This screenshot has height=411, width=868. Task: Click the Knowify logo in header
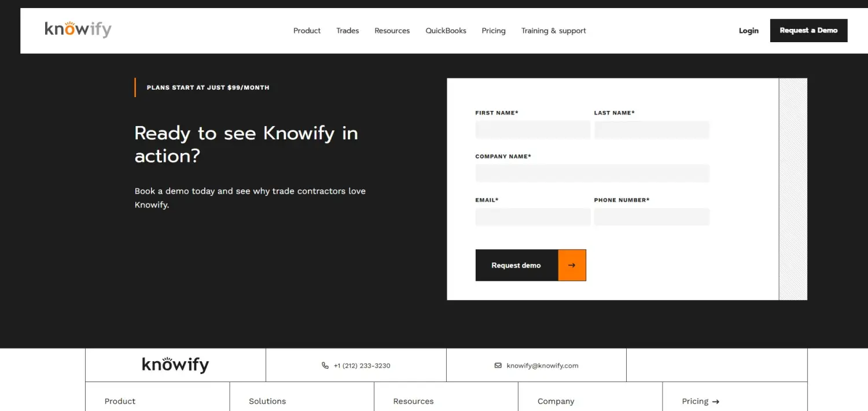[78, 29]
